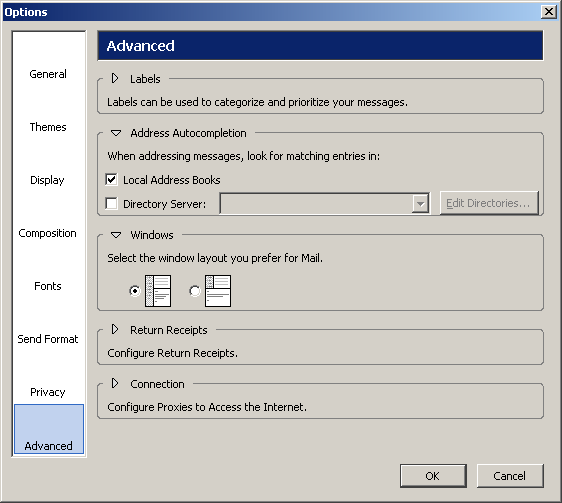Collapse the Windows section triangle
Screen dimensions: 562x503
coord(116,235)
